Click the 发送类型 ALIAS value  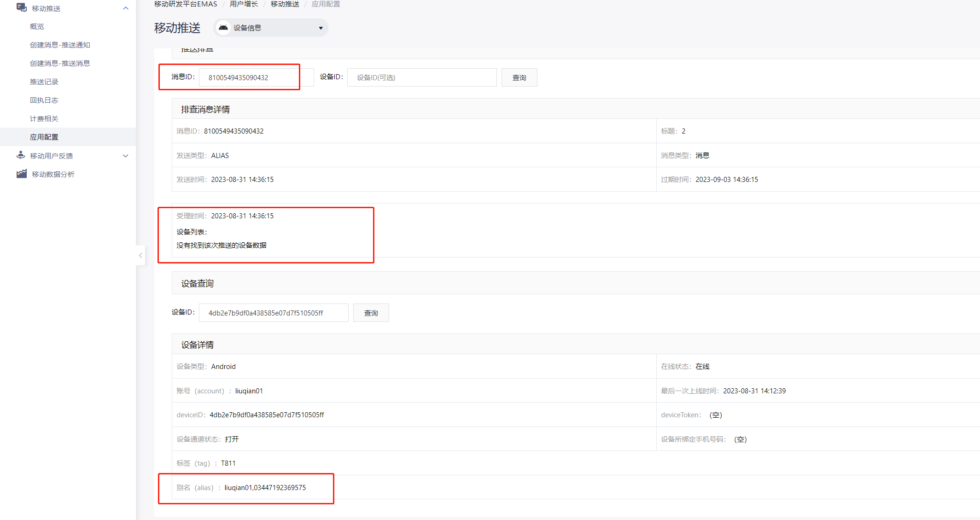click(x=220, y=155)
